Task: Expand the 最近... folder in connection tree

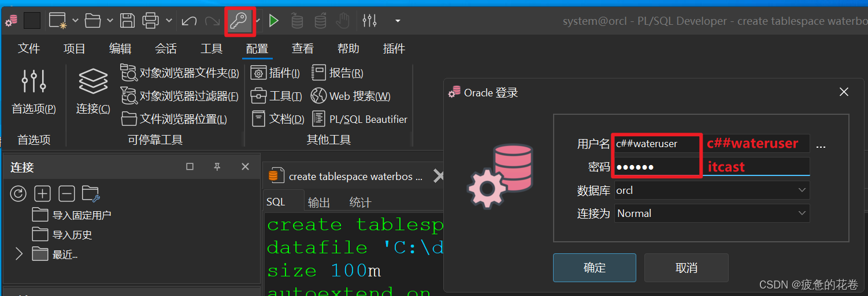Action: tap(18, 254)
